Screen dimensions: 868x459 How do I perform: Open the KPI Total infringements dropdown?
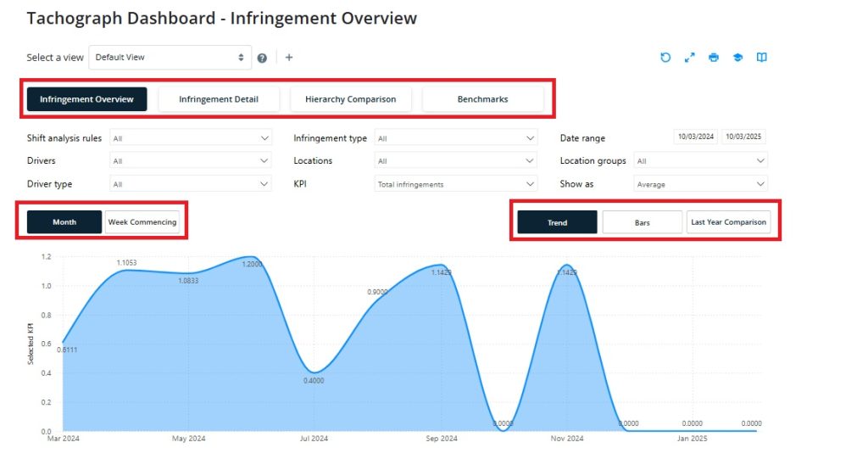[455, 184]
